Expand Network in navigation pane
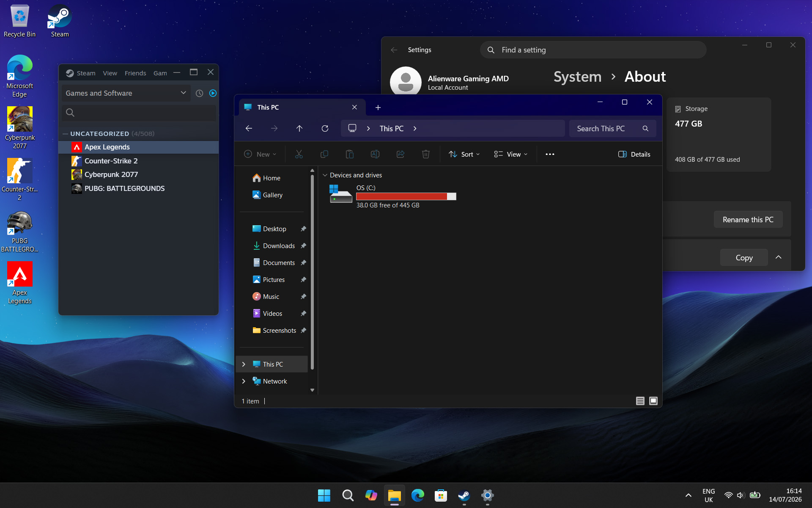Screen dimensions: 812x508 point(244,381)
